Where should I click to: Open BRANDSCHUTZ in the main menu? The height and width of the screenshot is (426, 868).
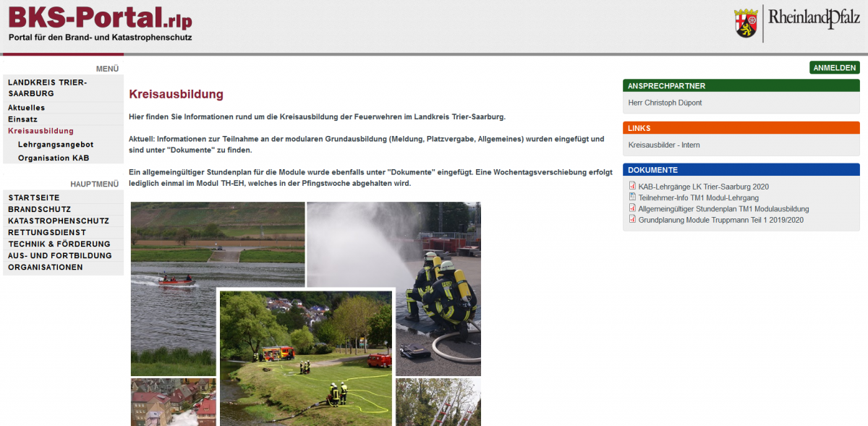(x=39, y=209)
